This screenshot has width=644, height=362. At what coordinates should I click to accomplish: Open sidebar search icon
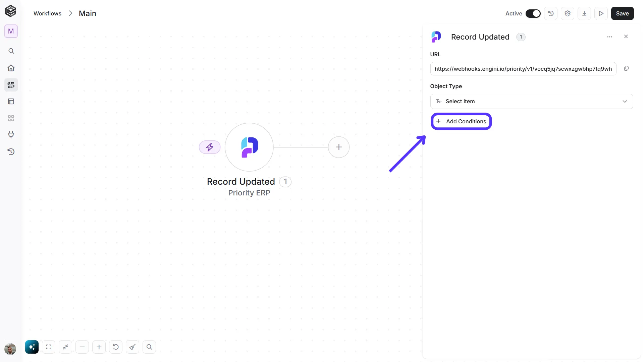point(11,51)
